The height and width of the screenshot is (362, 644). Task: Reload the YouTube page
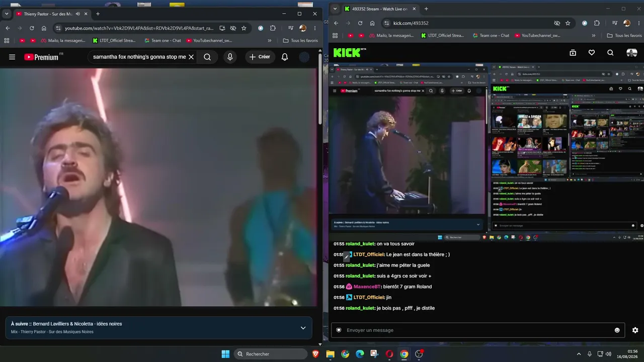(32, 28)
